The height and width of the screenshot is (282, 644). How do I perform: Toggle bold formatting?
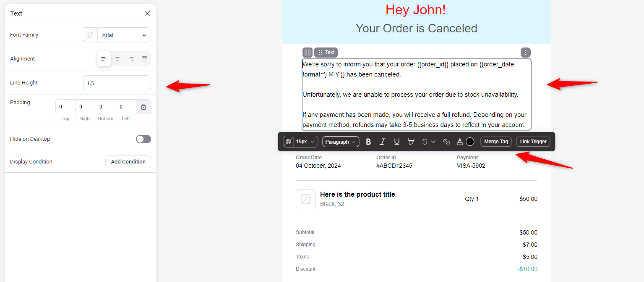(x=368, y=142)
